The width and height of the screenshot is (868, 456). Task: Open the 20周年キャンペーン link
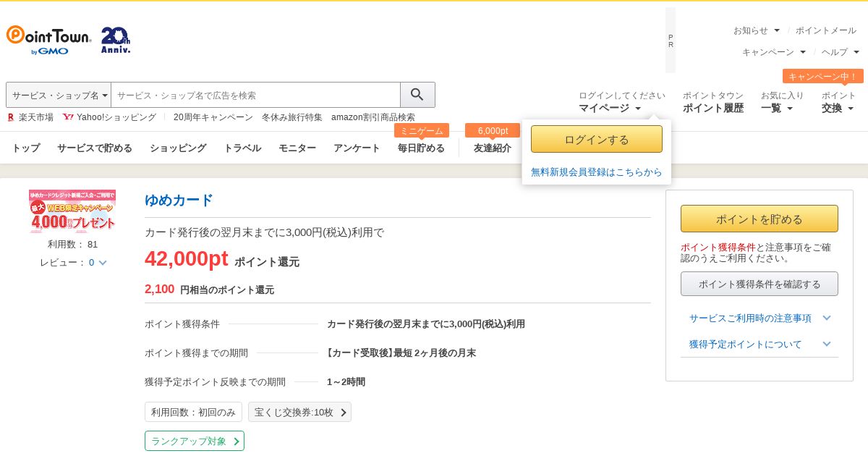(213, 117)
